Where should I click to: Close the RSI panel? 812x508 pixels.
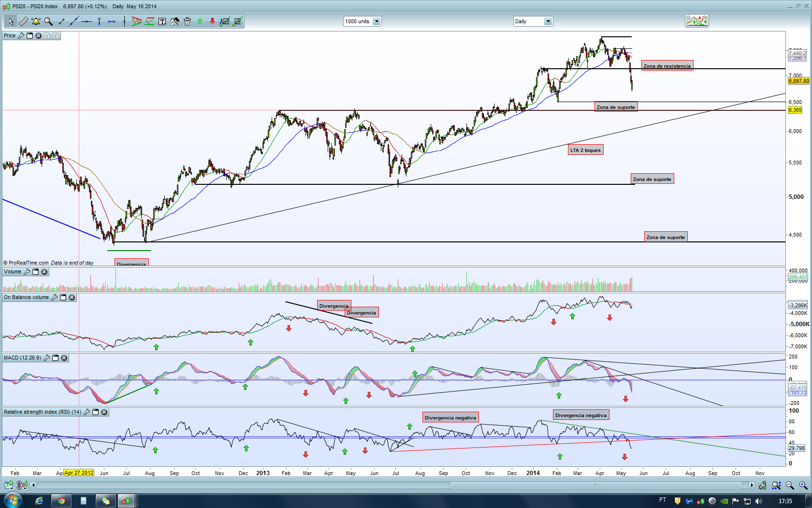104,412
